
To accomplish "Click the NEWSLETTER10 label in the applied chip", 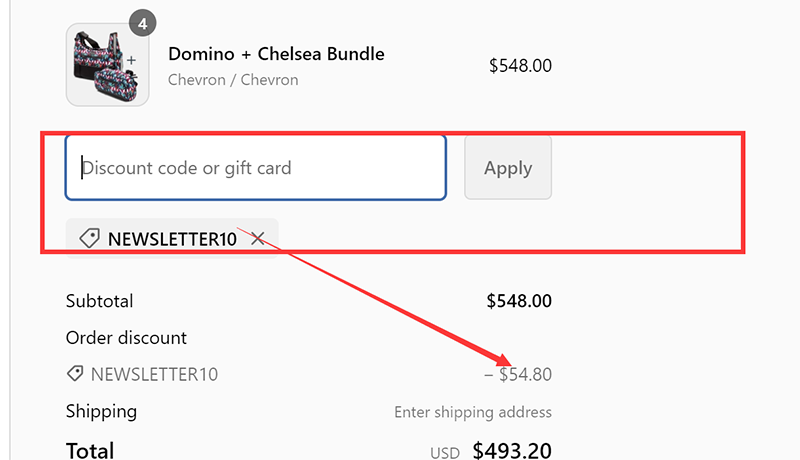I will point(172,239).
